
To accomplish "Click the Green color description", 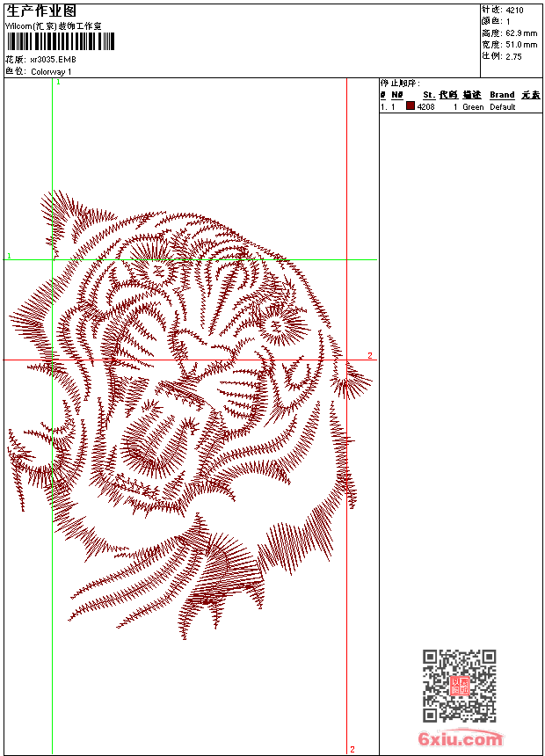I will click(473, 107).
